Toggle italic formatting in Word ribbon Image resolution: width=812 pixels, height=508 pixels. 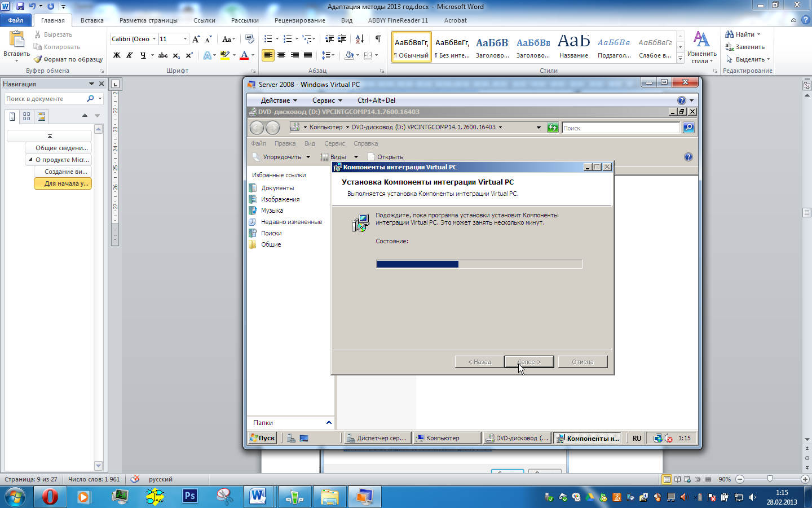[x=130, y=55]
